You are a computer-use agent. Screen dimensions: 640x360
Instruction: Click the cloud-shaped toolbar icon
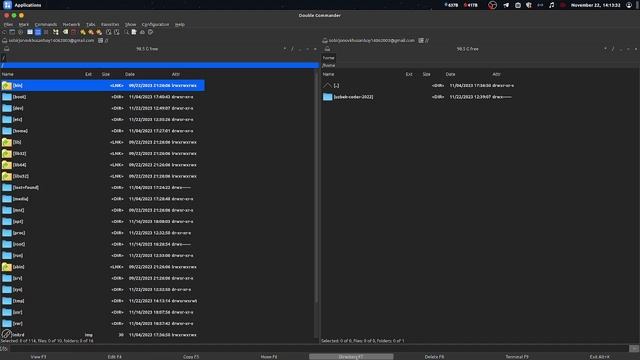point(142,32)
